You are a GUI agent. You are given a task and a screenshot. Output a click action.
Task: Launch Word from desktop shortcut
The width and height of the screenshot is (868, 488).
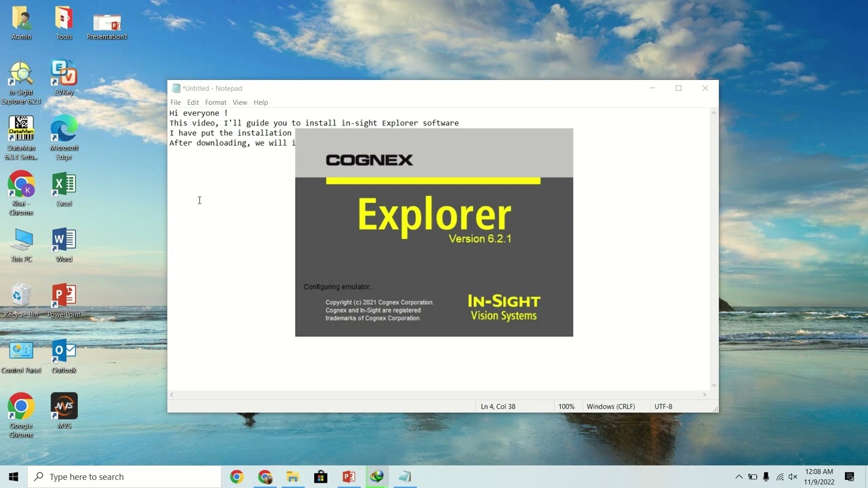click(64, 245)
